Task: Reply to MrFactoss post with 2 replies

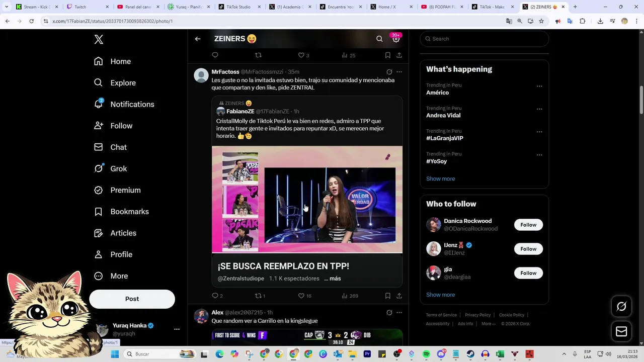Action: (217, 296)
